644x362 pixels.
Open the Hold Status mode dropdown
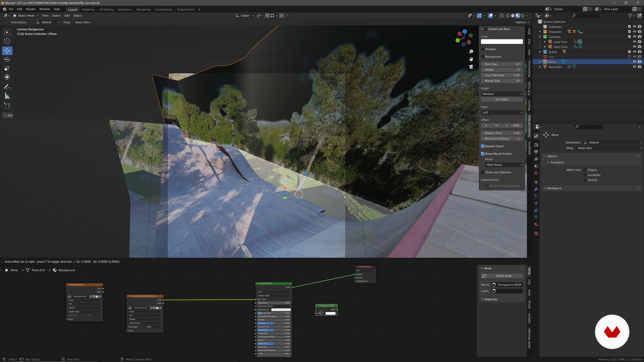[x=504, y=165]
